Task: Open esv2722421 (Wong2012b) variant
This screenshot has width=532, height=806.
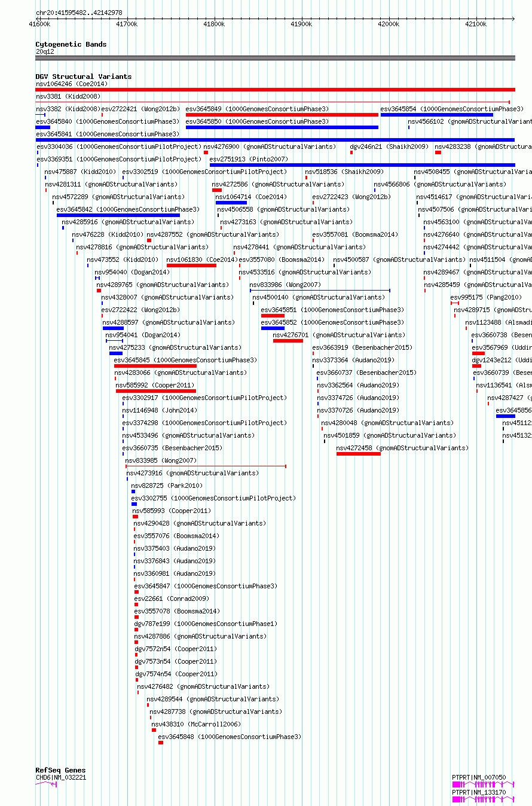Action: [x=140, y=109]
